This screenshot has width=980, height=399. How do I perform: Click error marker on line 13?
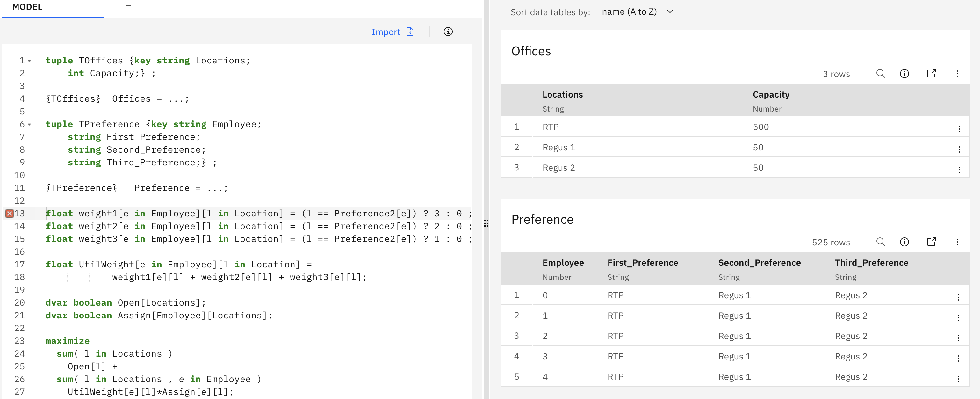click(10, 214)
